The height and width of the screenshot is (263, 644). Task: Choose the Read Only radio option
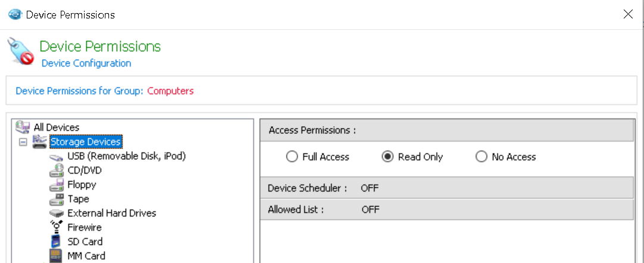click(x=387, y=157)
